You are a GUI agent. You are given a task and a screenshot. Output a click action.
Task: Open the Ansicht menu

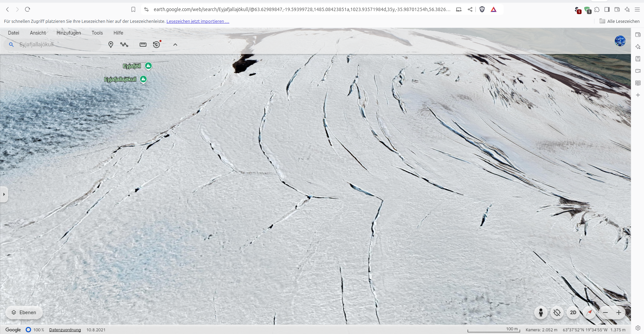pyautogui.click(x=38, y=33)
